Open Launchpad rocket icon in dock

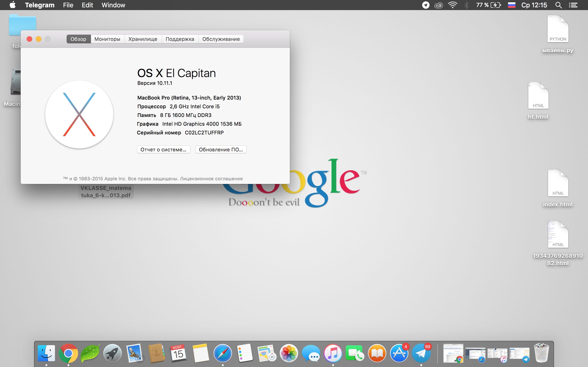click(112, 353)
